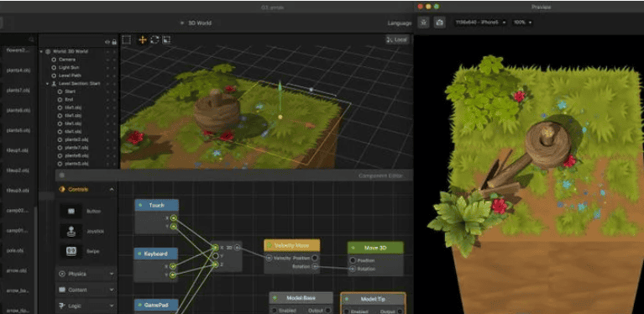The image size is (644, 314).
Task: Click the Component Editor panel dot button
Action: click(x=62, y=175)
